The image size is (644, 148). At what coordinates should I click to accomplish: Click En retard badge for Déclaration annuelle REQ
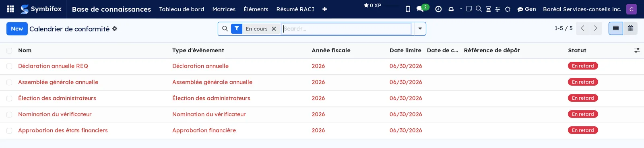click(x=583, y=66)
